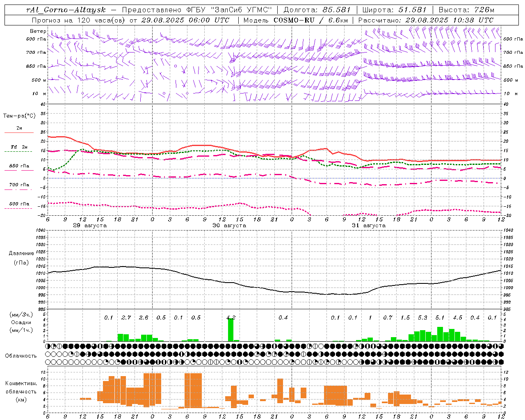This screenshot has width=525, height=420.
Task: Click the Облачность row label
Action: [21, 356]
